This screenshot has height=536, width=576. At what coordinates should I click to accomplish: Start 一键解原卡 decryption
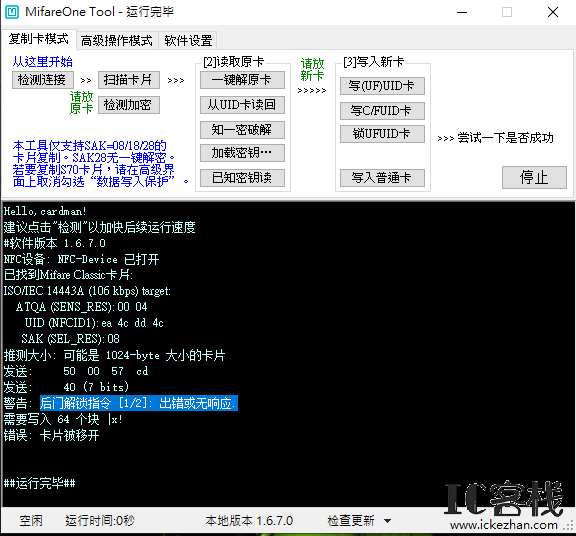click(242, 80)
